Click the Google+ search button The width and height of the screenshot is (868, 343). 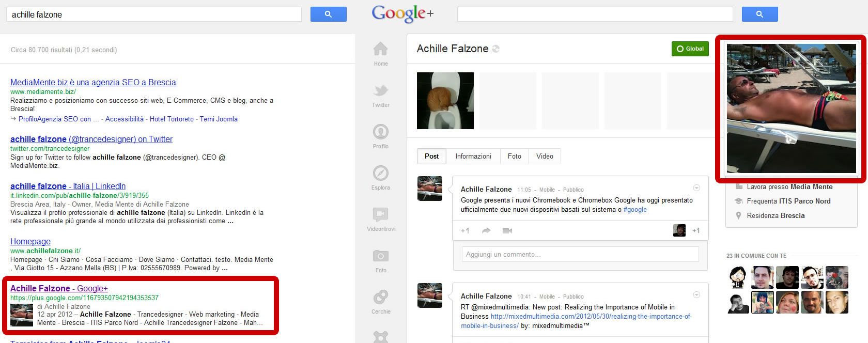pyautogui.click(x=760, y=14)
